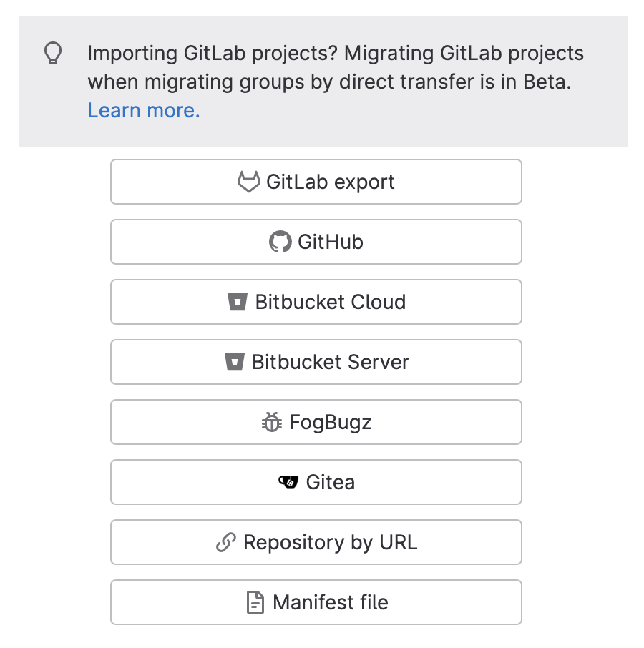Viewport: 644px width, 648px height.
Task: Import repositories from Bitbucket Cloud
Action: point(316,302)
